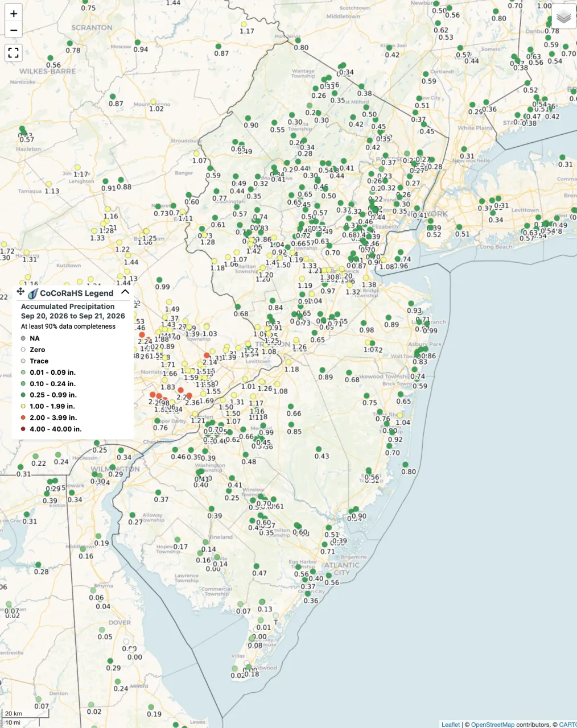The width and height of the screenshot is (577, 728).
Task: Zoom in with the plus button
Action: (14, 14)
